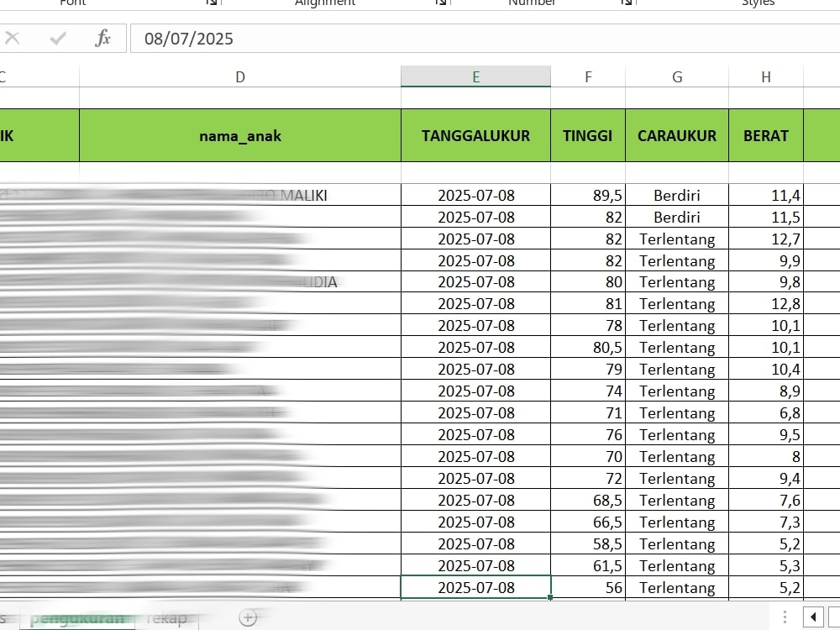840x630 pixels.
Task: Select weight cell with value 11,5
Action: click(766, 217)
